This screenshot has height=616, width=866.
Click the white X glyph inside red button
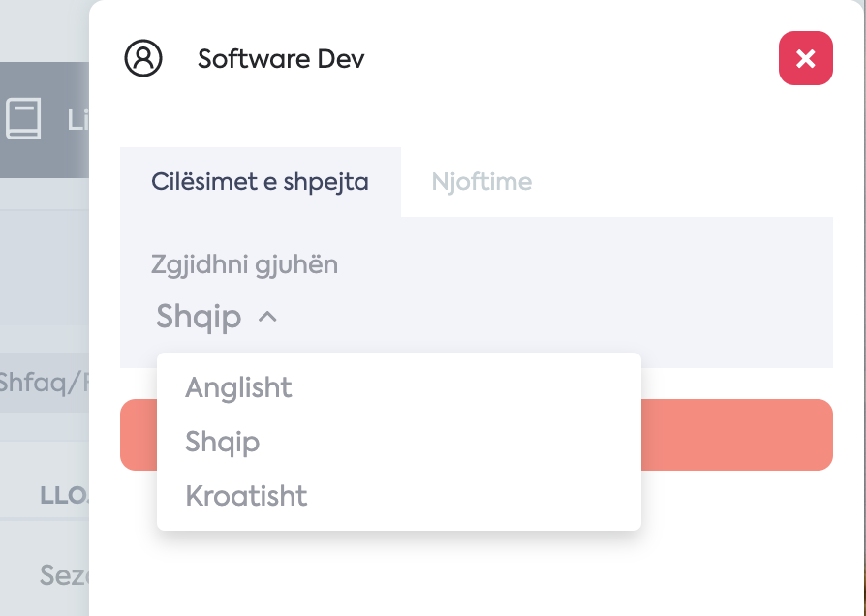click(805, 58)
